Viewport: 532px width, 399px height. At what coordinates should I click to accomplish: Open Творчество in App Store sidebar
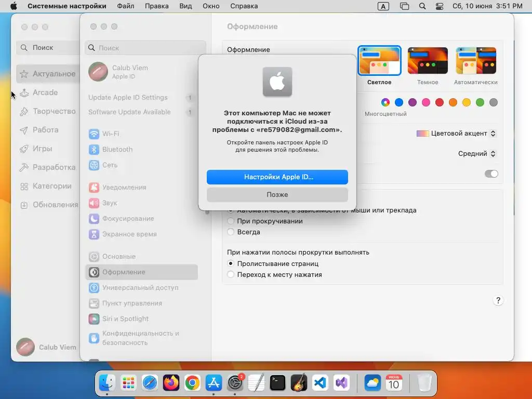coord(47,111)
